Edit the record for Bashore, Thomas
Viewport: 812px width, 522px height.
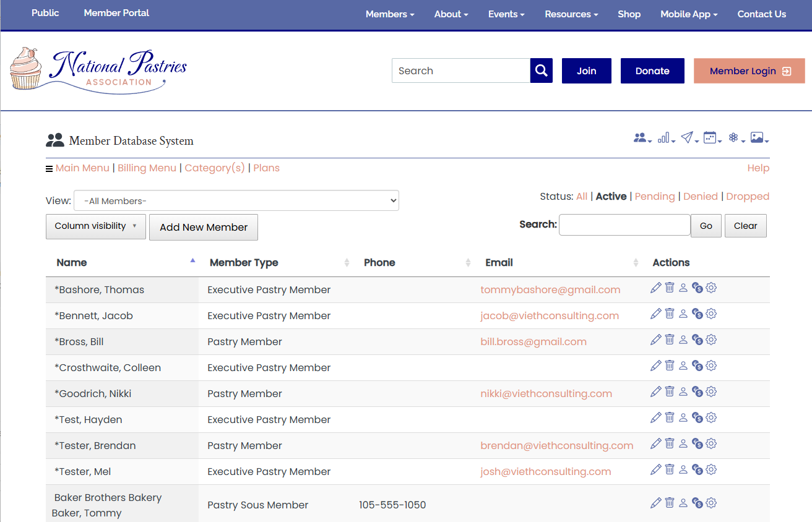click(656, 288)
